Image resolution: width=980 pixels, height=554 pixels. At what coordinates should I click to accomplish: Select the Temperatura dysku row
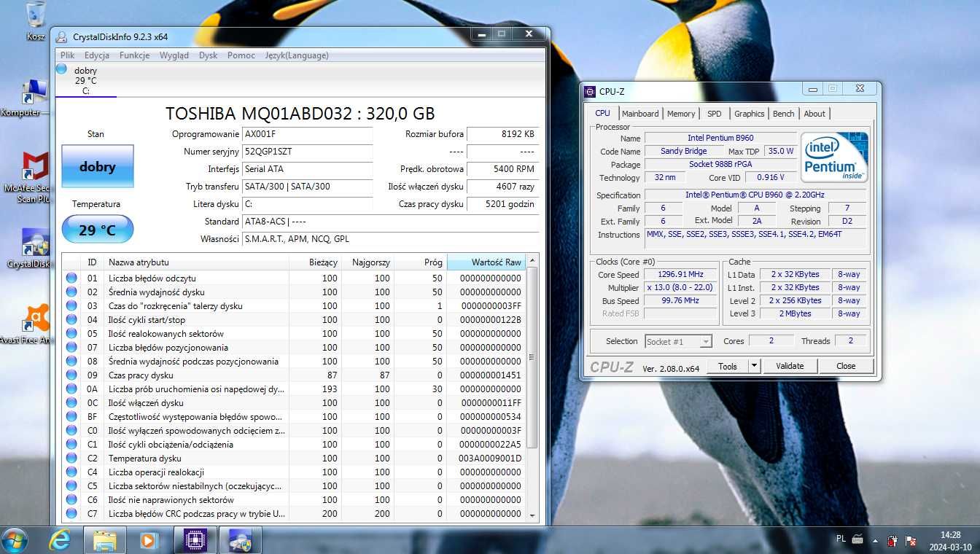point(293,458)
